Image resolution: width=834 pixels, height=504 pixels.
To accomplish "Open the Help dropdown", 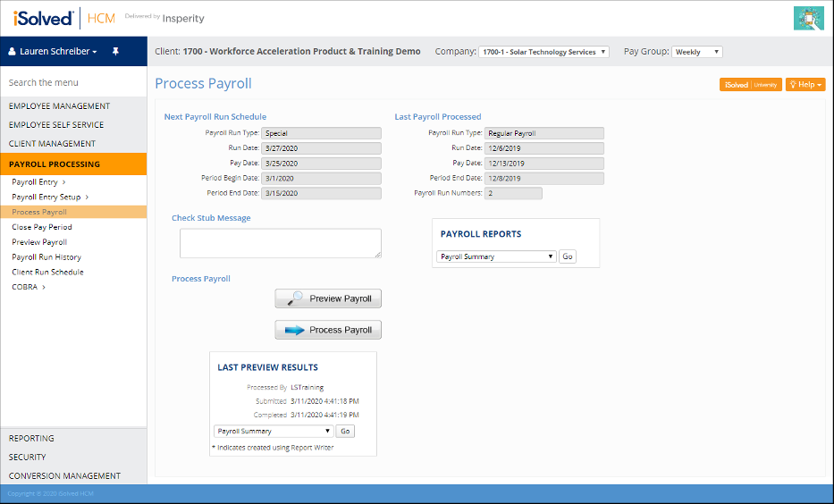I will [805, 85].
